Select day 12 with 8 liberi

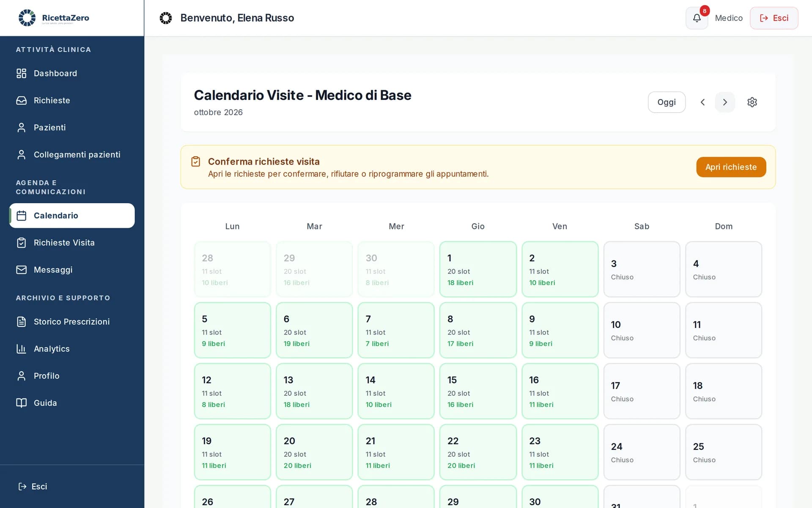point(232,391)
